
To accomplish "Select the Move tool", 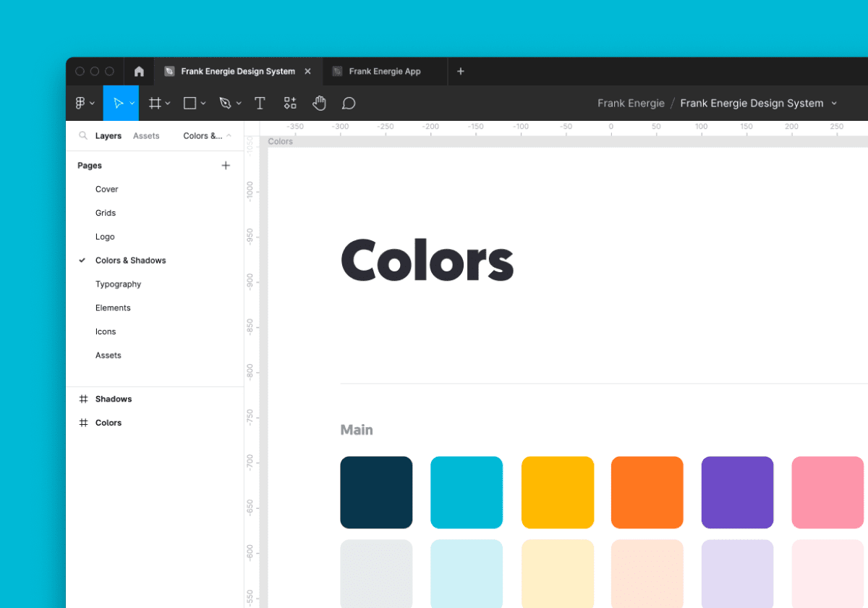I will (117, 103).
